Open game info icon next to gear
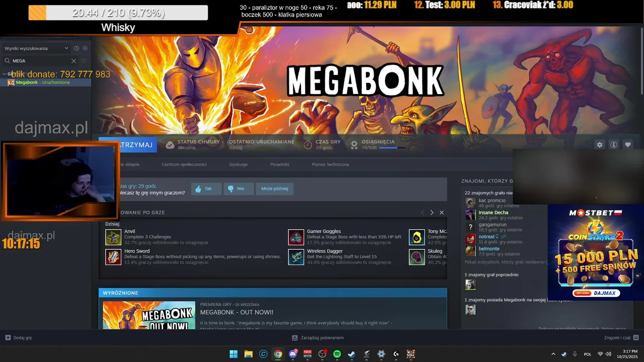 click(613, 145)
